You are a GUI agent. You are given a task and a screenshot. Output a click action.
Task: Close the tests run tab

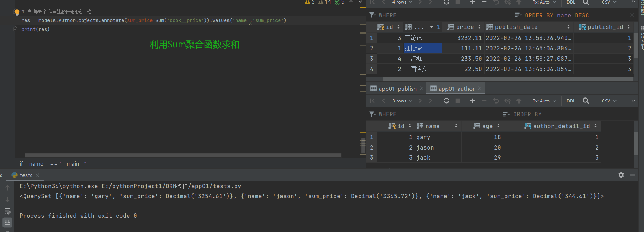pos(37,175)
